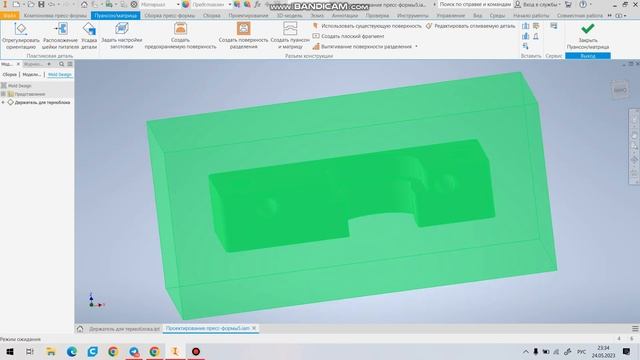Click Create Patching Surface (Создать предохраняемую поверхность)

point(180,36)
